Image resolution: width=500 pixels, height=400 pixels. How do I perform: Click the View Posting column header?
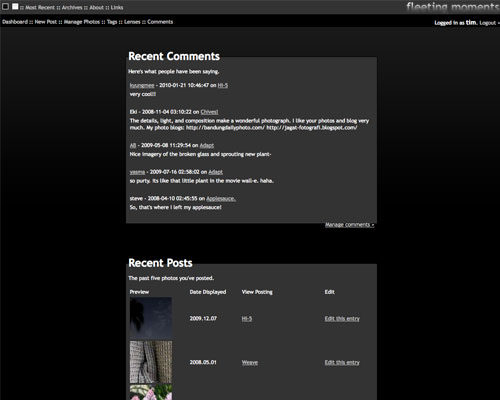point(257,292)
